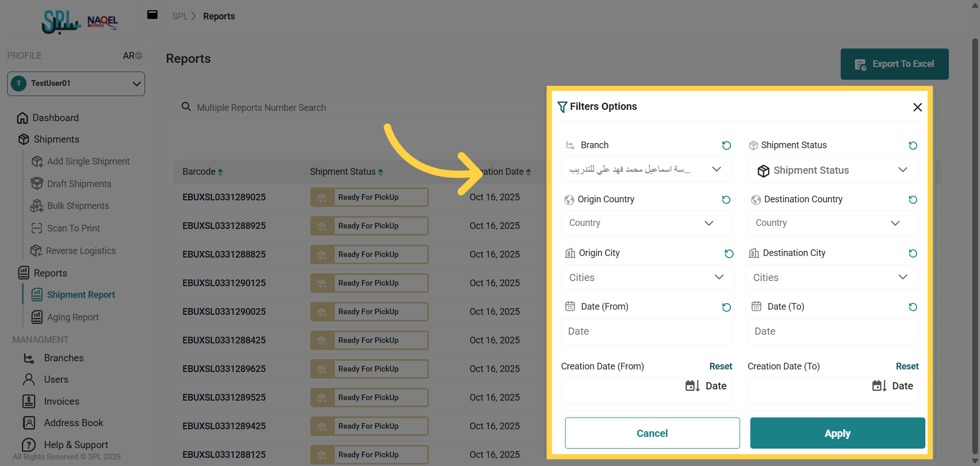Click the Date (To) reset icon
This screenshot has width=980, height=466.
pos(913,307)
